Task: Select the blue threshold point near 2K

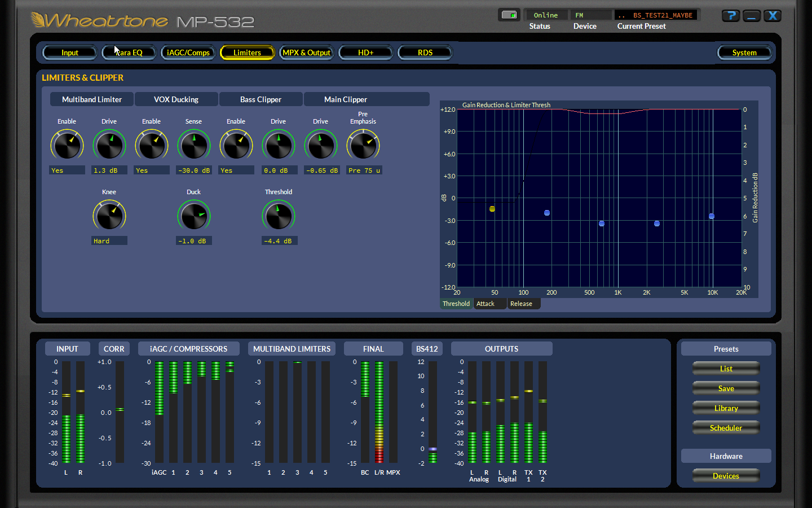Action: (657, 224)
